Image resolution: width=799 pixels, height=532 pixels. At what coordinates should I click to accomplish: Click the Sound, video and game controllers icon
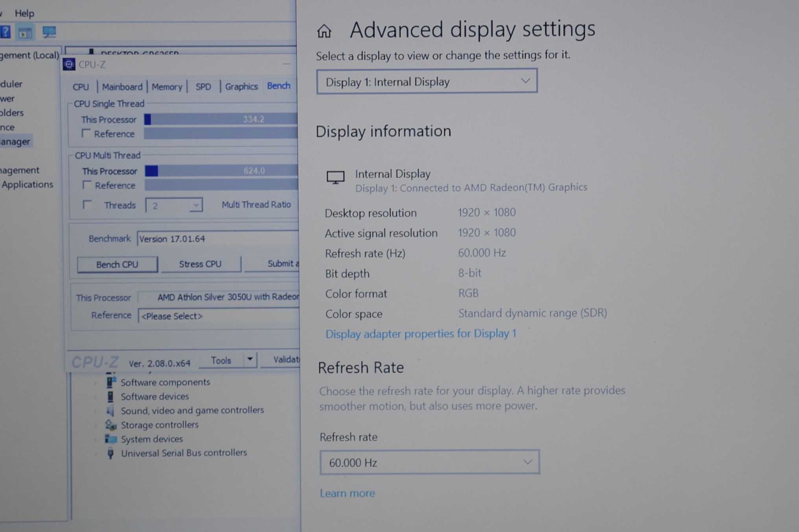pos(111,411)
